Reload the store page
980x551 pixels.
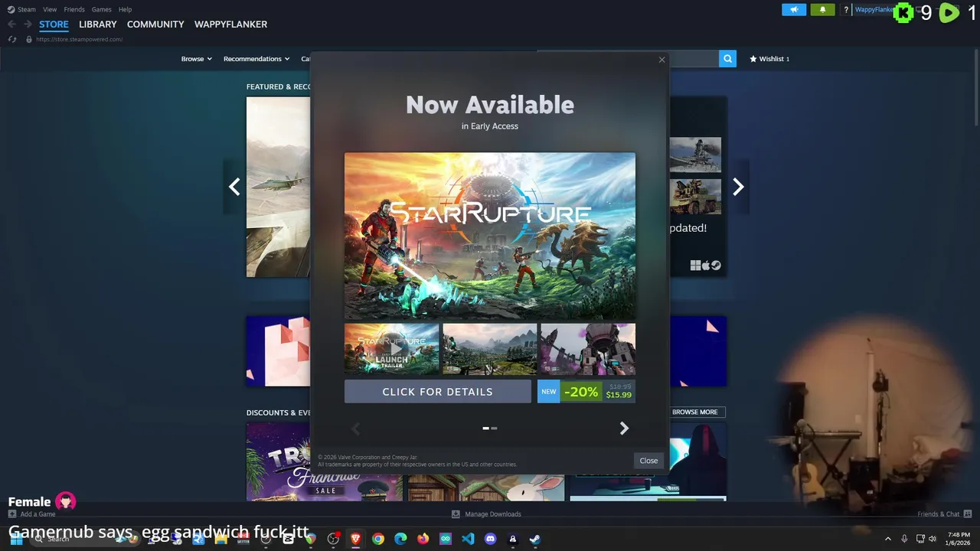click(x=11, y=39)
